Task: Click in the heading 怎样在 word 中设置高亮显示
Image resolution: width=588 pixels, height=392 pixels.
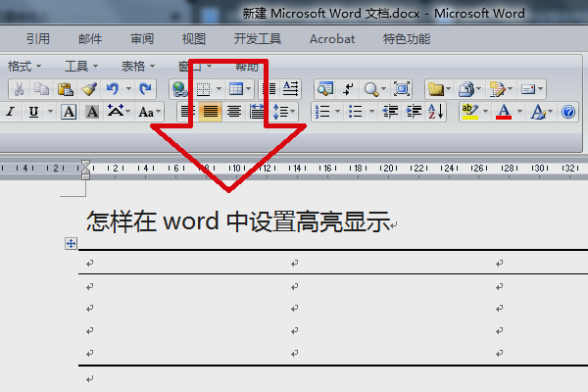Action: 238,221
